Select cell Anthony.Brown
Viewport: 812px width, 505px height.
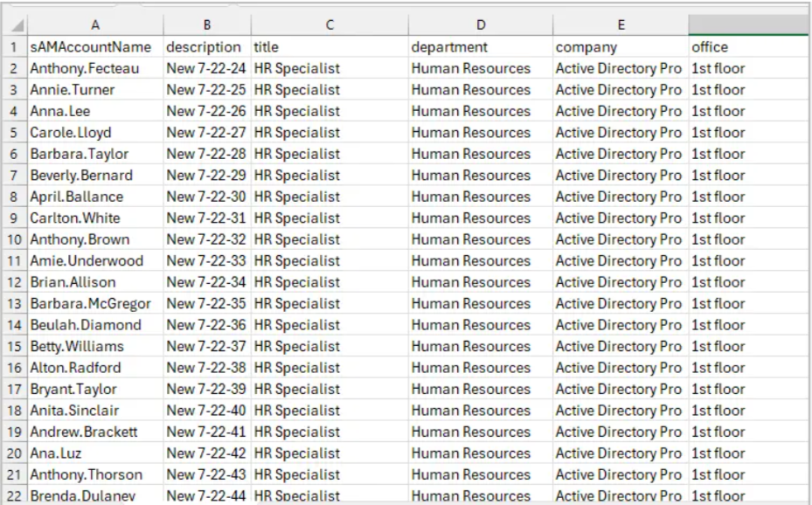click(x=95, y=239)
